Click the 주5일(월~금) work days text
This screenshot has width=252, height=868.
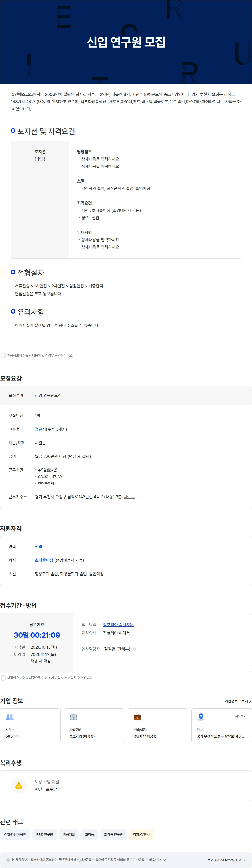(48, 470)
